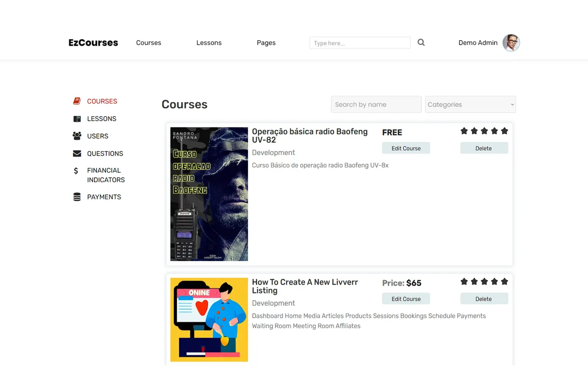The image size is (588, 368).
Task: Go to USERS in the sidebar
Action: tap(98, 136)
